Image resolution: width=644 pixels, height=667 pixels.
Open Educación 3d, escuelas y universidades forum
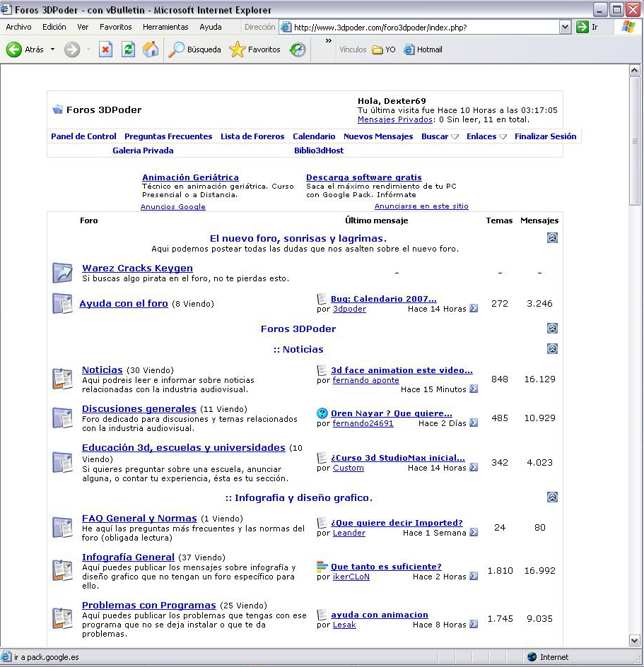(x=184, y=447)
